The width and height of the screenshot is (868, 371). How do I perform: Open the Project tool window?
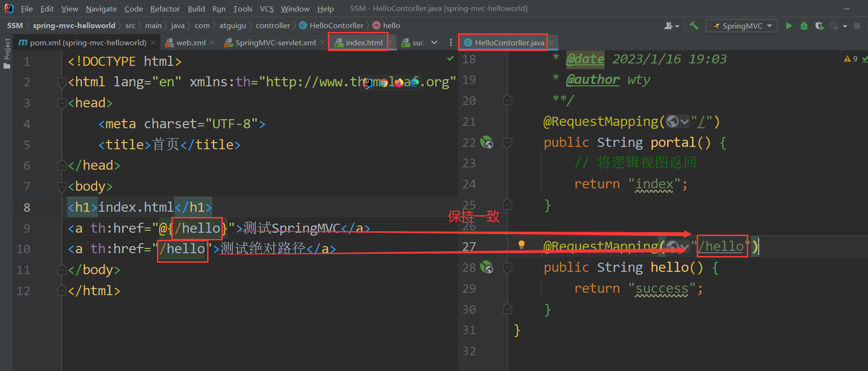click(7, 53)
